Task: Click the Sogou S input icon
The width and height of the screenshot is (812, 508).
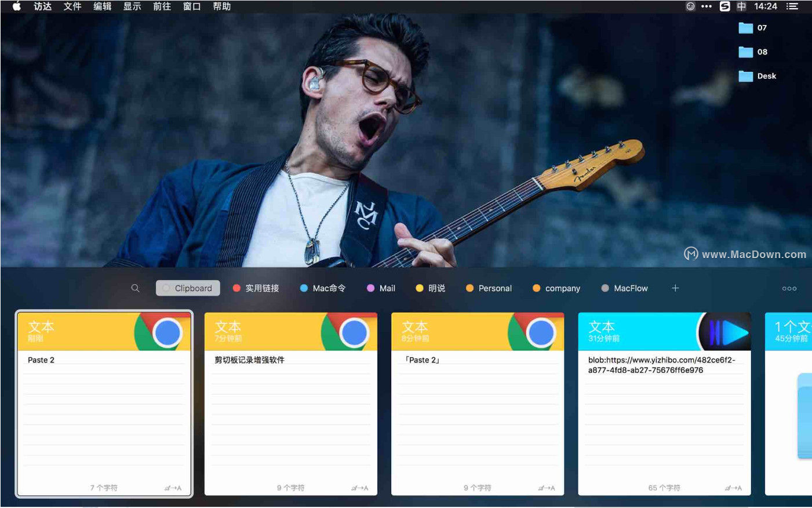Action: click(x=724, y=6)
